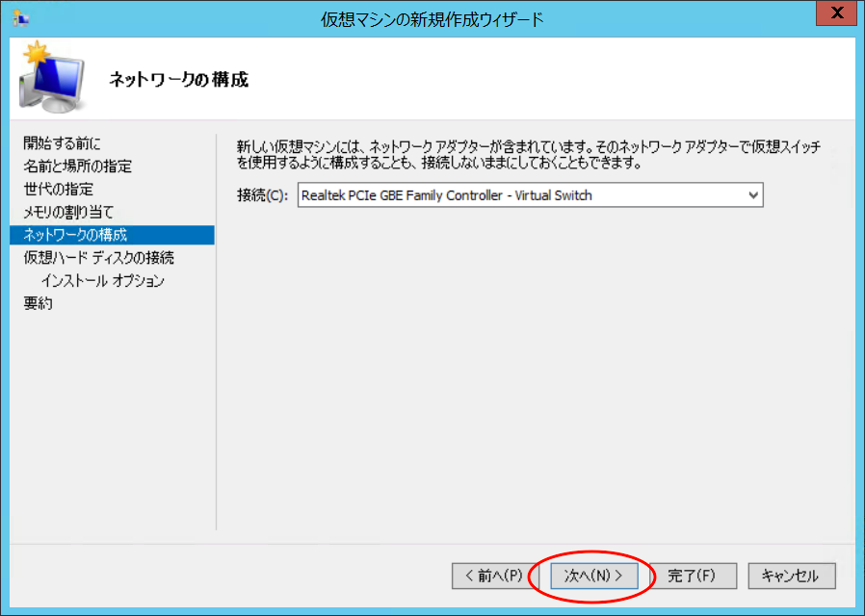Click the wizard icon in the title bar
The width and height of the screenshot is (865, 616).
(18, 18)
